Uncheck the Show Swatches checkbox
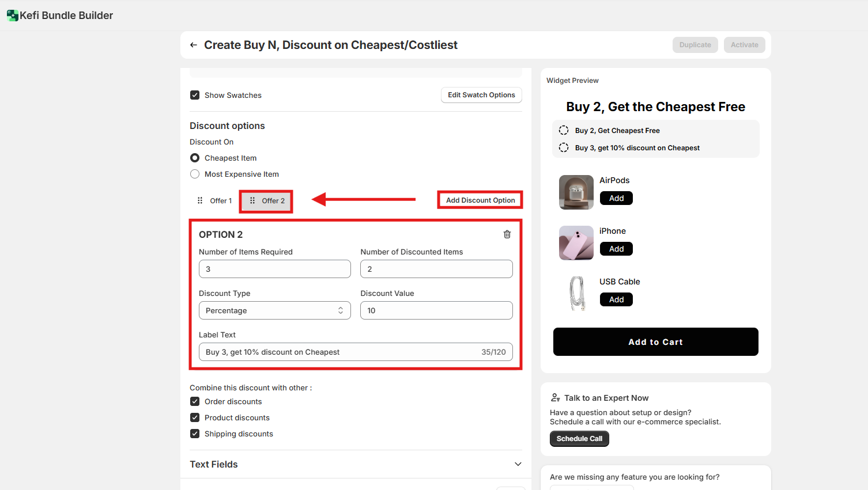This screenshot has width=868, height=490. click(195, 95)
